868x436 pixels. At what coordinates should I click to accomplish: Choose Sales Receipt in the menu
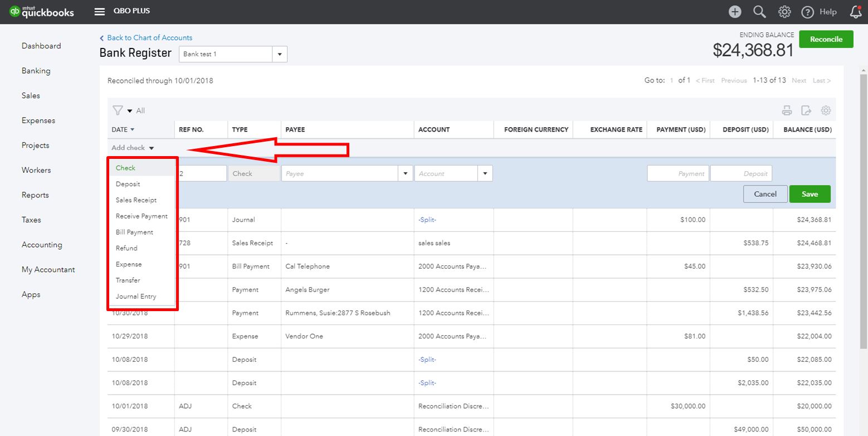(x=142, y=200)
